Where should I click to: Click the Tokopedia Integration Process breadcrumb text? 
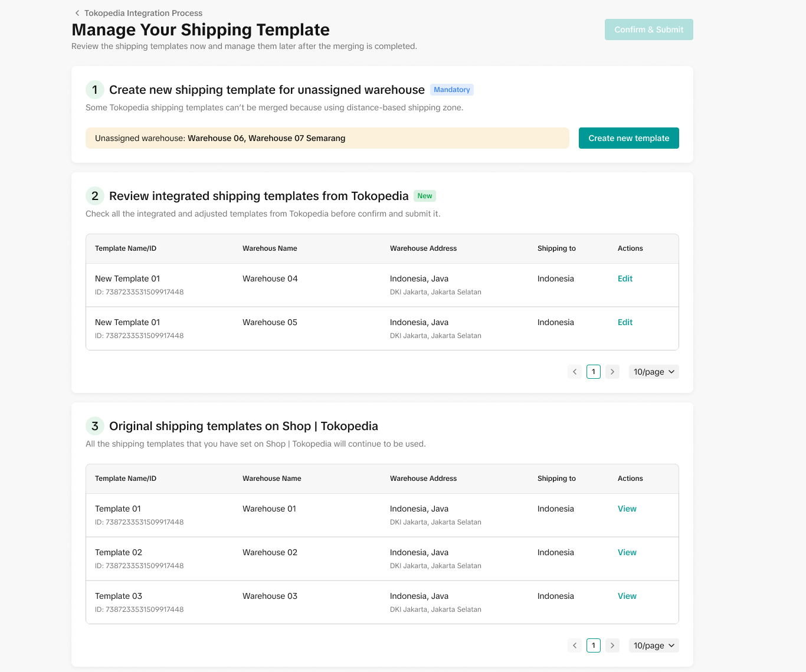(143, 13)
